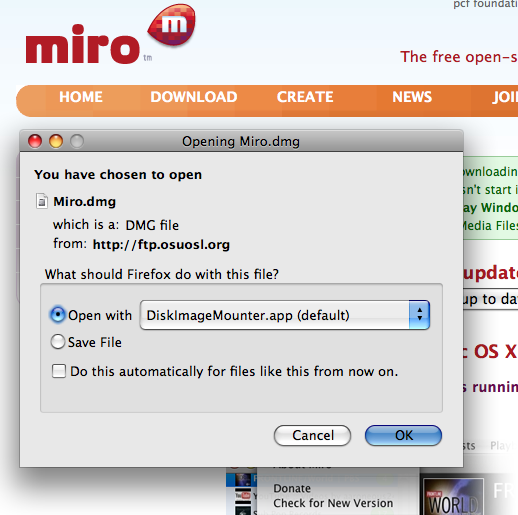Image resolution: width=518 pixels, height=515 pixels.
Task: Open the DOWNLOAD navigation item
Action: tap(194, 97)
